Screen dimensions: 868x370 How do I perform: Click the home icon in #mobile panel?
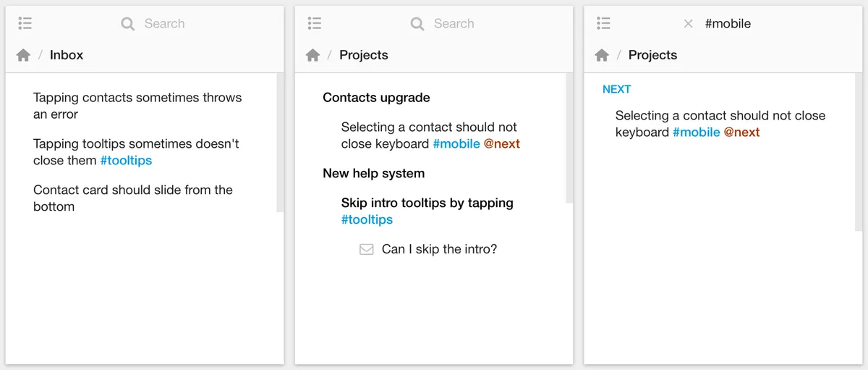(x=602, y=55)
